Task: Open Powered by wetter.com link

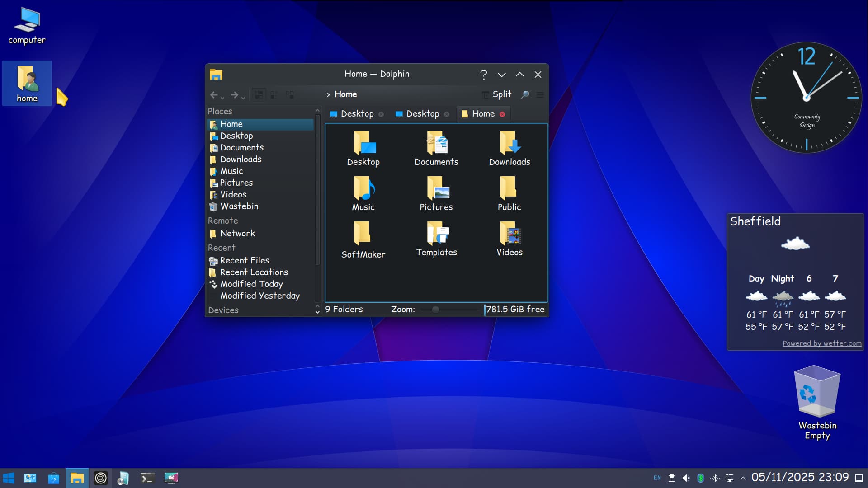Action: (x=822, y=343)
